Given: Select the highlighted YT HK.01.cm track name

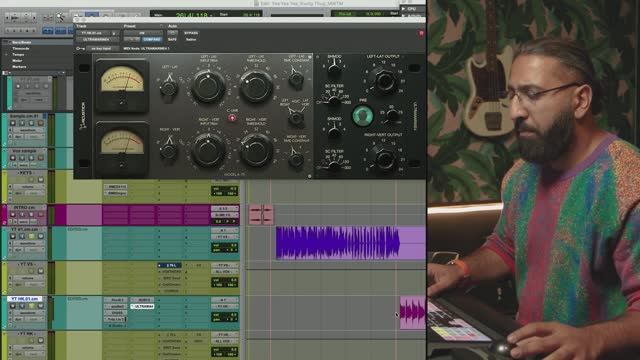Looking at the screenshot, I should pyautogui.click(x=25, y=299).
